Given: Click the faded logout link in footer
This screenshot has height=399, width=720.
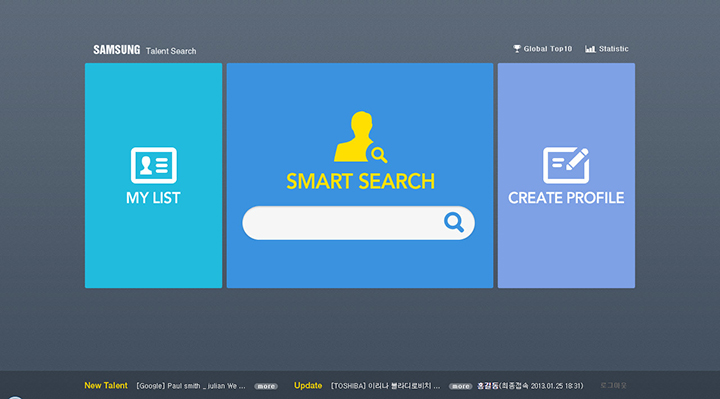Looking at the screenshot, I should pos(613,386).
